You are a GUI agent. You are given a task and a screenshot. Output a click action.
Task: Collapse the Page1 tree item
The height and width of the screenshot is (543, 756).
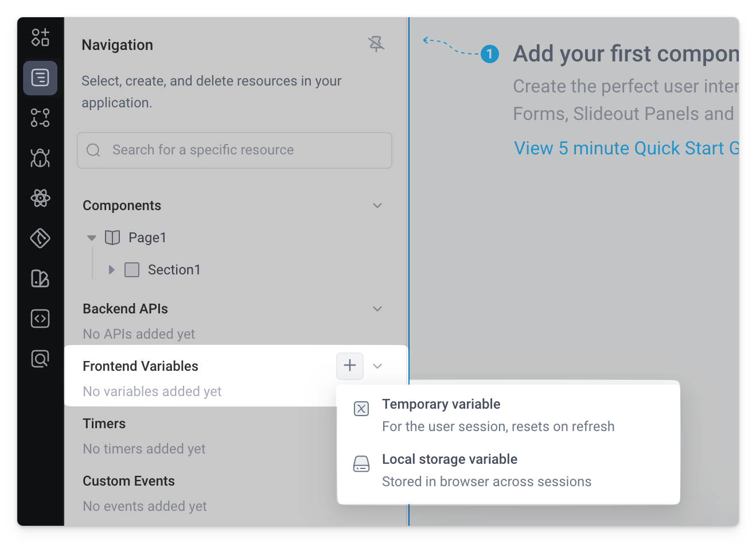(92, 237)
